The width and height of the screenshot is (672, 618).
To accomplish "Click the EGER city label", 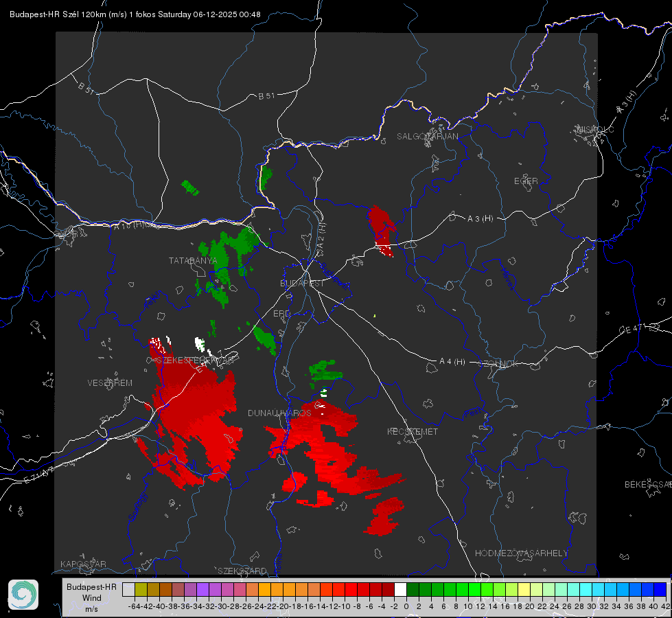I will pyautogui.click(x=526, y=181).
